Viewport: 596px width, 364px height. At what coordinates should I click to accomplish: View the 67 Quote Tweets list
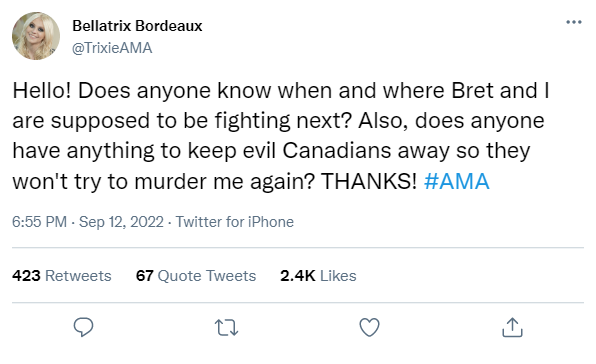pyautogui.click(x=196, y=276)
